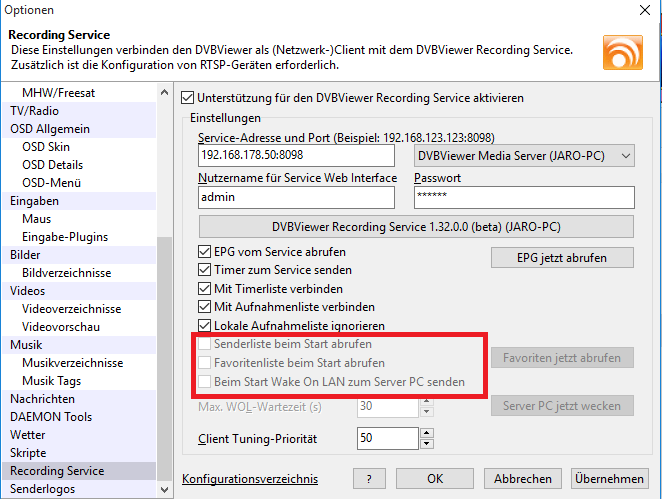Click WOL-Wartezeit spinner down arrow

click(427, 411)
